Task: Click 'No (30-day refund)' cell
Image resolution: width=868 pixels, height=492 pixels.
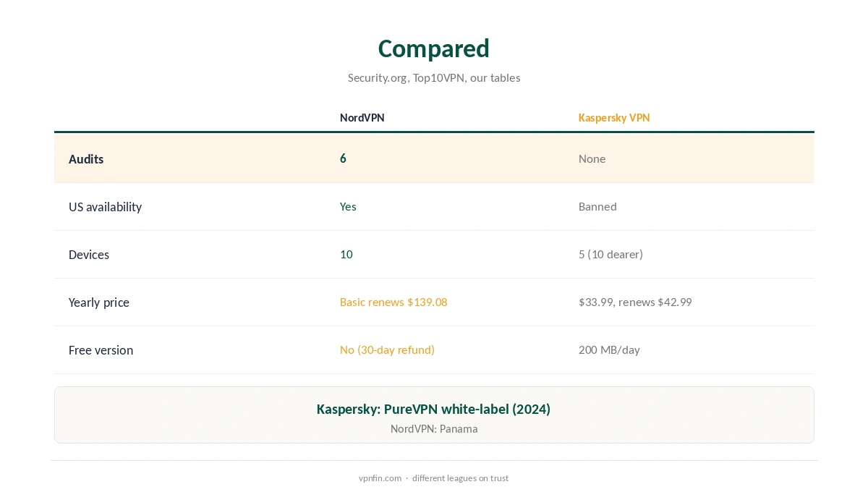Action: [387, 349]
